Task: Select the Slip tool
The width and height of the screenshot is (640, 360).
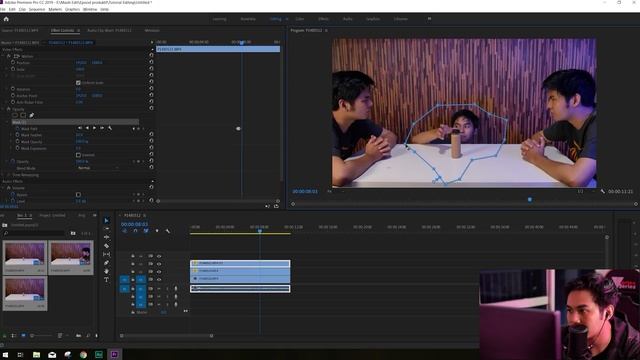Action: (x=107, y=254)
